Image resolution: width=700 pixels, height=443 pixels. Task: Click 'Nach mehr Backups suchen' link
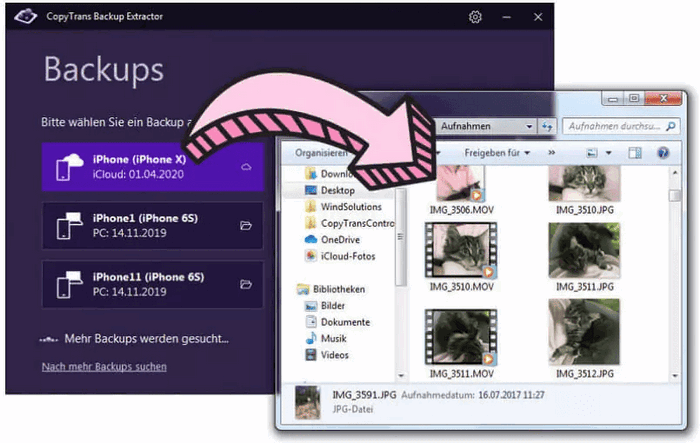coord(104,367)
